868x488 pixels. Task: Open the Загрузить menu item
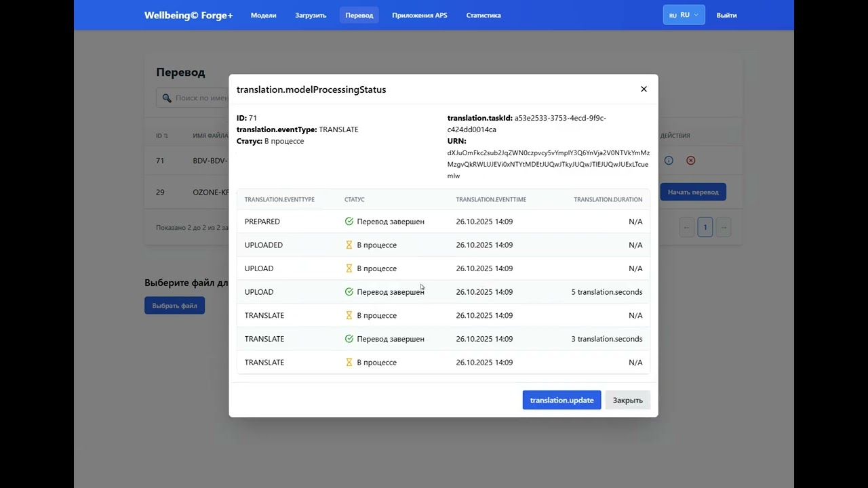[x=311, y=15]
